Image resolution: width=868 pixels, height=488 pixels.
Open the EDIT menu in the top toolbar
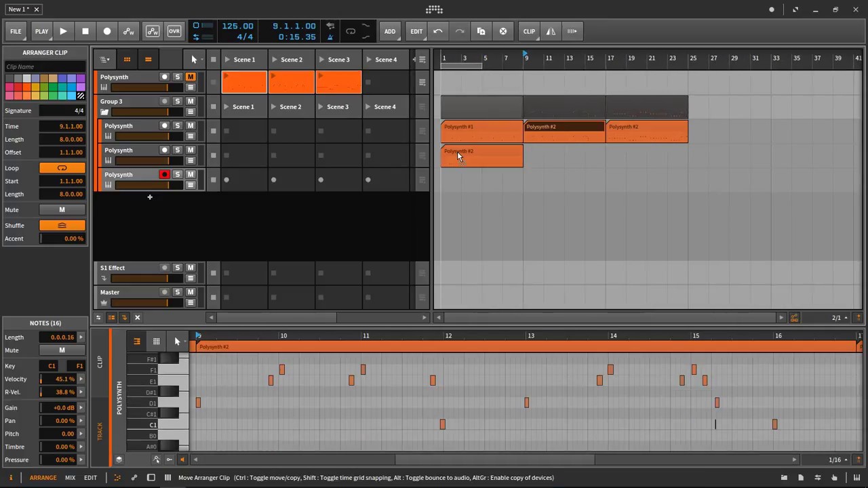pyautogui.click(x=416, y=31)
